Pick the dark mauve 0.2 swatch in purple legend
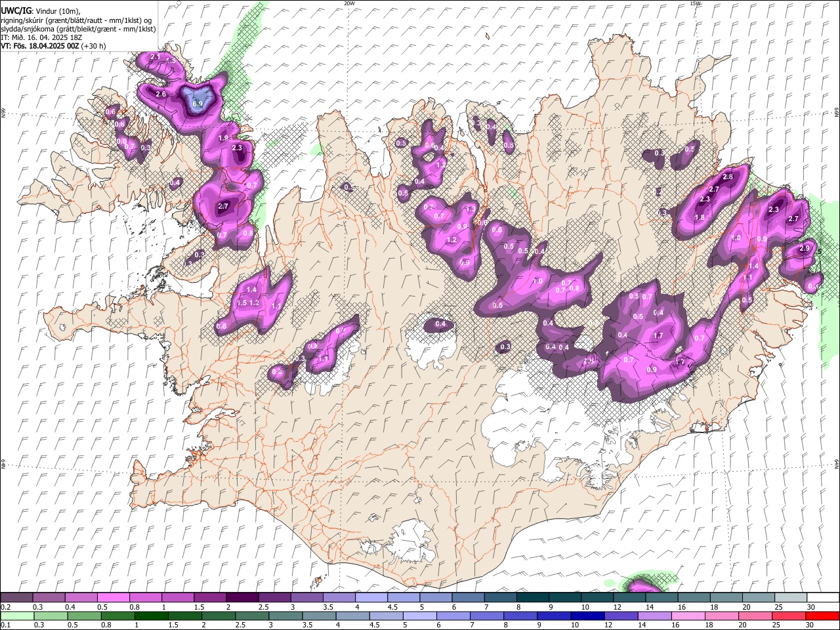The height and width of the screenshot is (630, 840). point(16,597)
